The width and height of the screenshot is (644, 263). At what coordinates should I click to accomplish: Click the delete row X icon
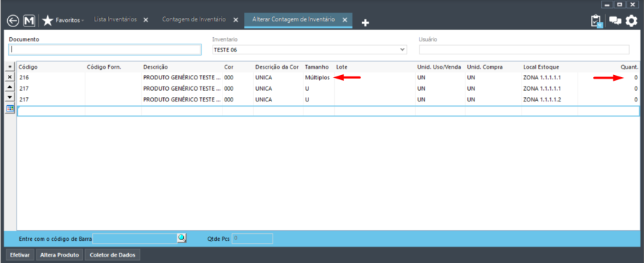point(10,77)
